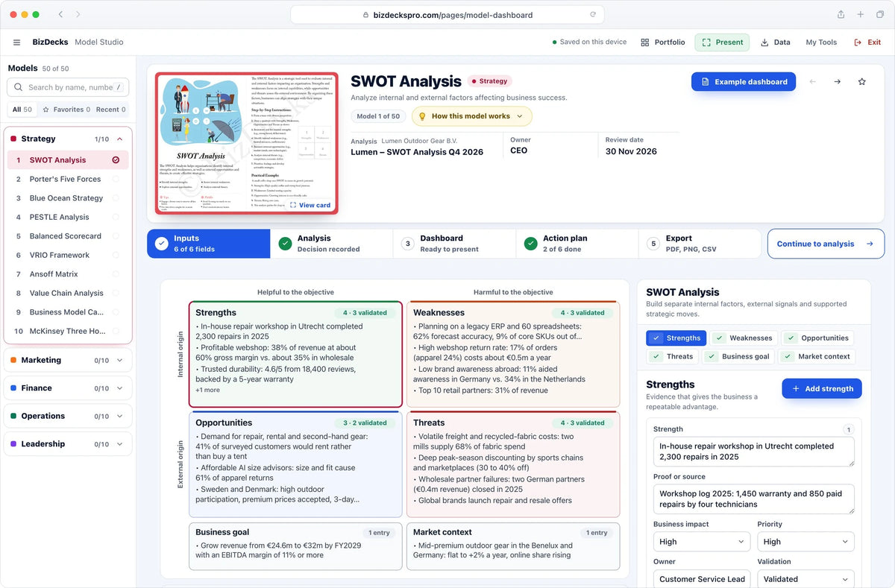Open the Business goal card
Image resolution: width=895 pixels, height=588 pixels.
click(295, 546)
